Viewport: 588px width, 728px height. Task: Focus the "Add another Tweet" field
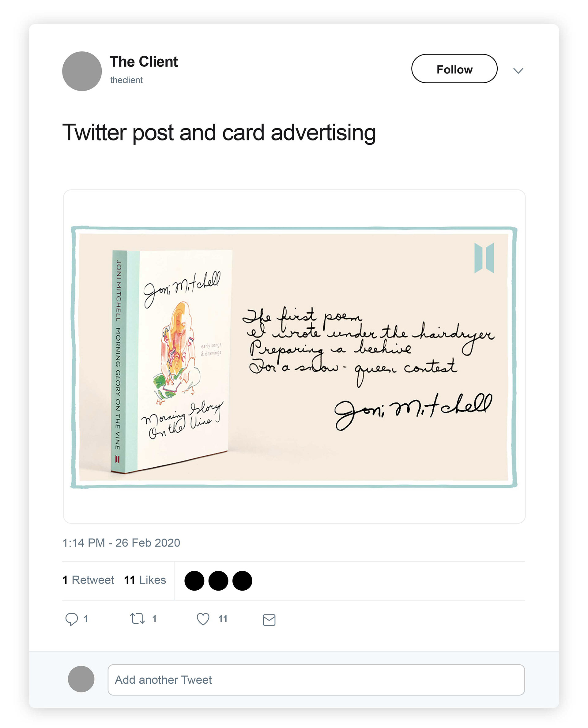click(316, 680)
